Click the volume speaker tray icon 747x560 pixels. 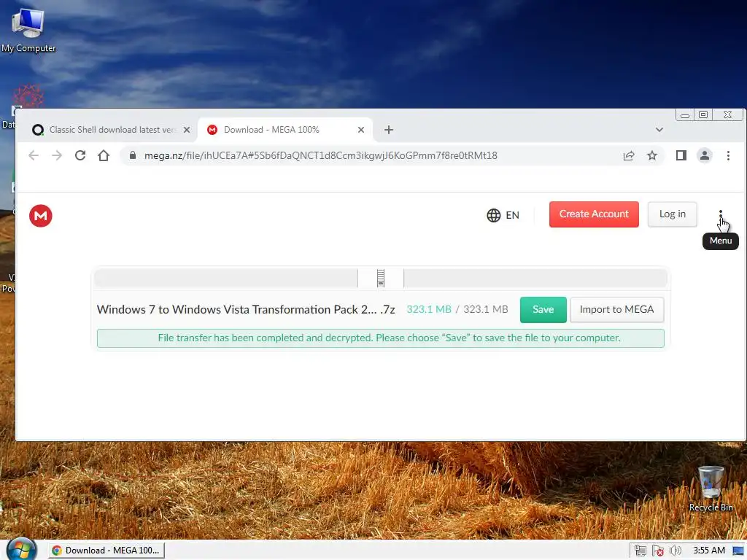(x=675, y=551)
